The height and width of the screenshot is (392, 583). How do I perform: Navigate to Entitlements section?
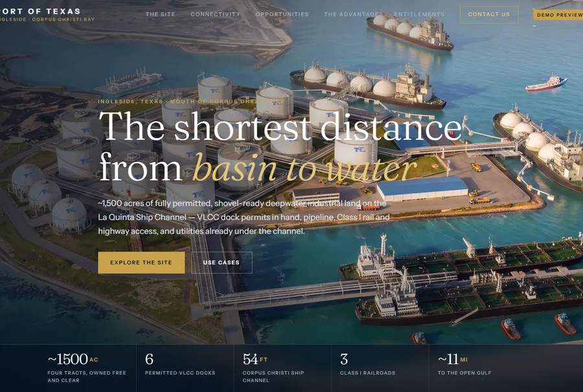419,14
